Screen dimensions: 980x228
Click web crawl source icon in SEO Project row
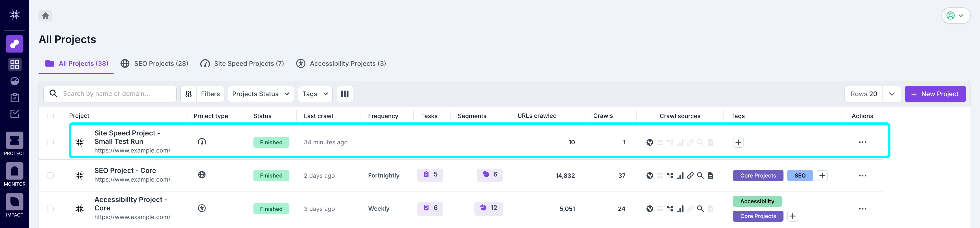(x=650, y=175)
